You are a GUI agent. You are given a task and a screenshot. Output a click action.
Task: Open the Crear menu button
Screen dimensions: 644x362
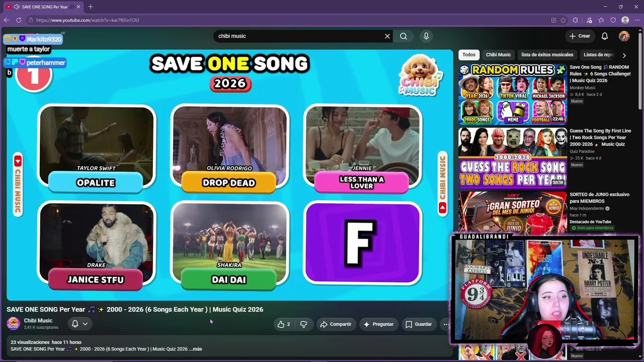(x=580, y=36)
